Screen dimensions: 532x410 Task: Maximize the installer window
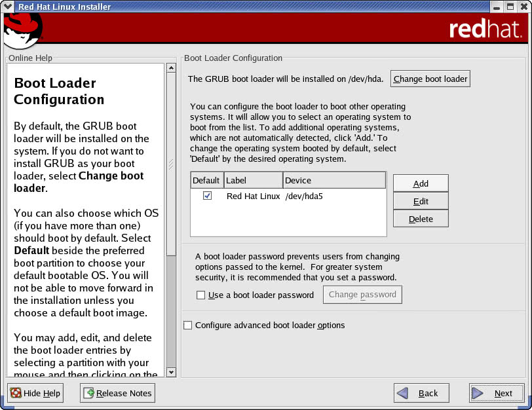[x=510, y=7]
